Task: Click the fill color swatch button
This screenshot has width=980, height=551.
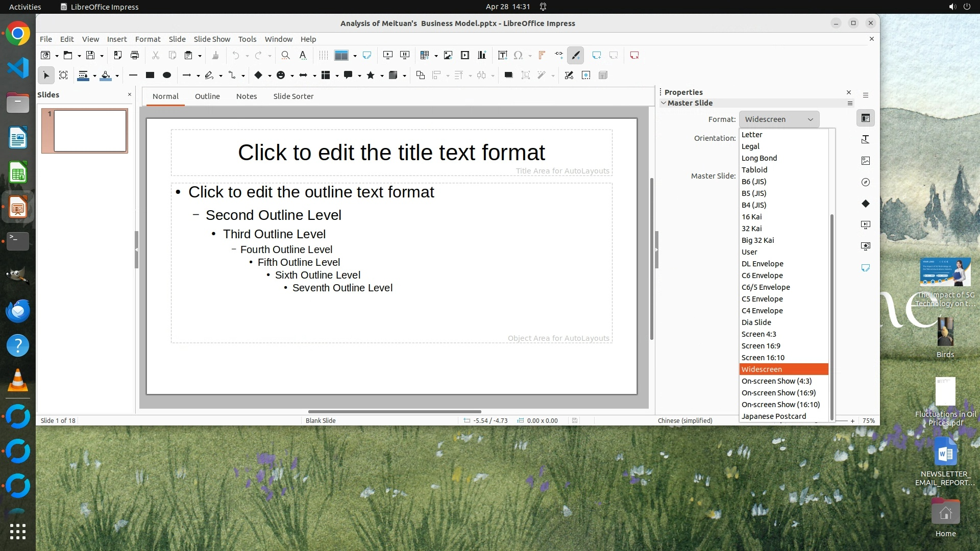Action: (x=106, y=75)
